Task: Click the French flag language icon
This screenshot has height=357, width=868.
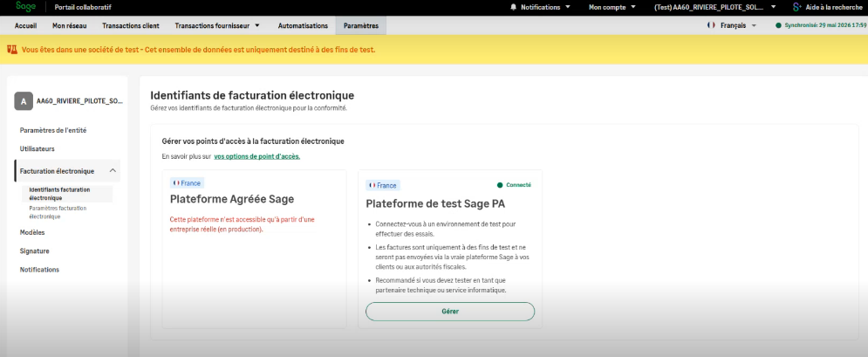Action: click(x=711, y=25)
